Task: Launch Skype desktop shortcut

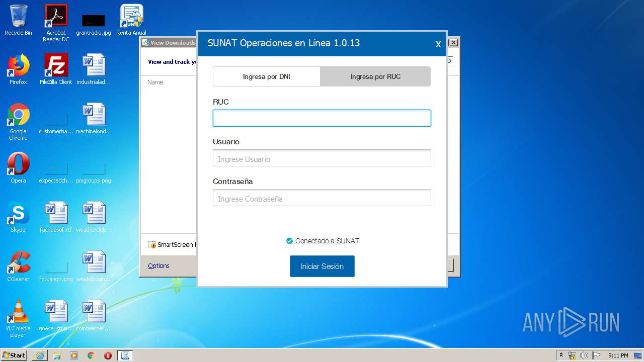Action: (x=18, y=217)
